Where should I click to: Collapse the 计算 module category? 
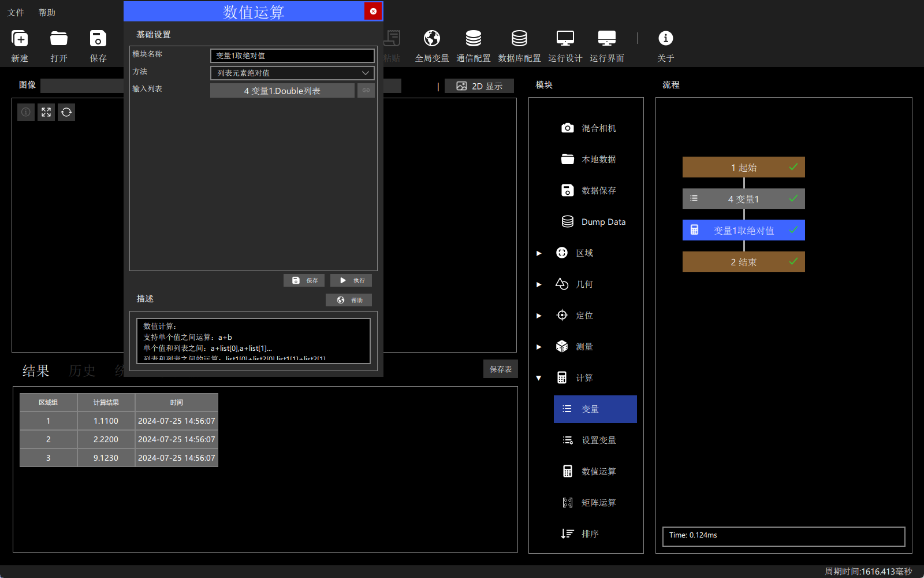click(539, 378)
